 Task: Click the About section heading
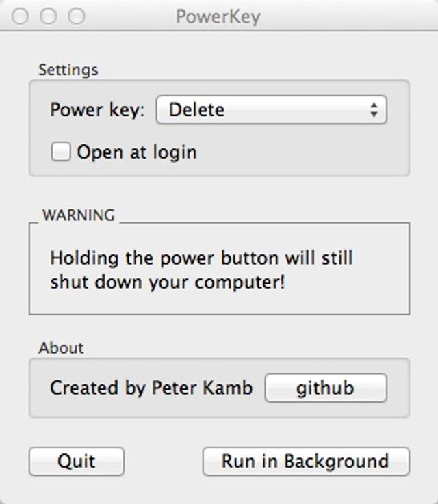(x=61, y=348)
